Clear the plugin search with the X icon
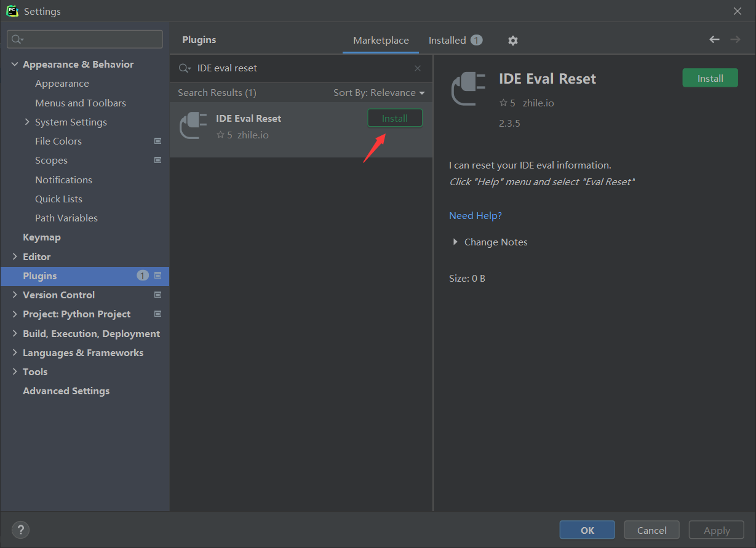This screenshot has height=548, width=756. (x=418, y=68)
